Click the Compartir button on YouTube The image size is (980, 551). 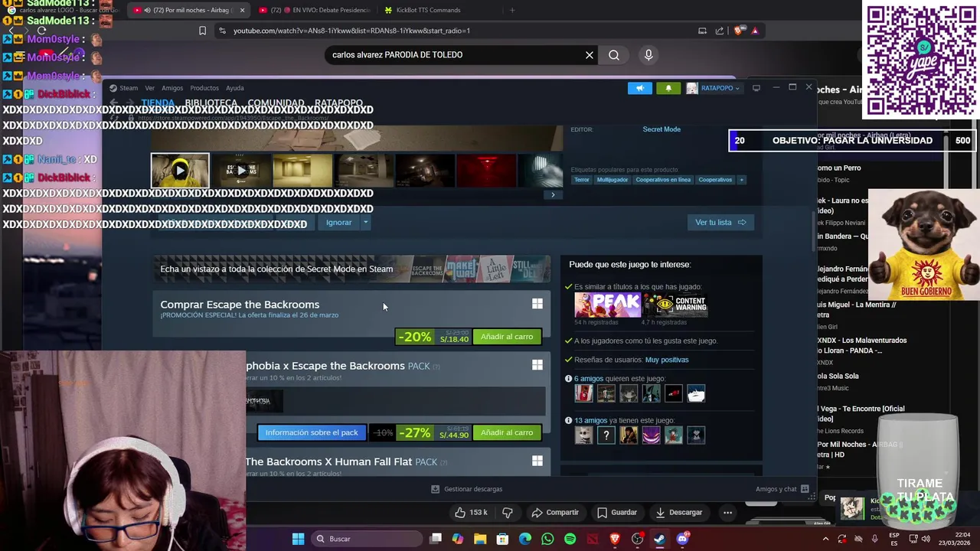pyautogui.click(x=555, y=513)
